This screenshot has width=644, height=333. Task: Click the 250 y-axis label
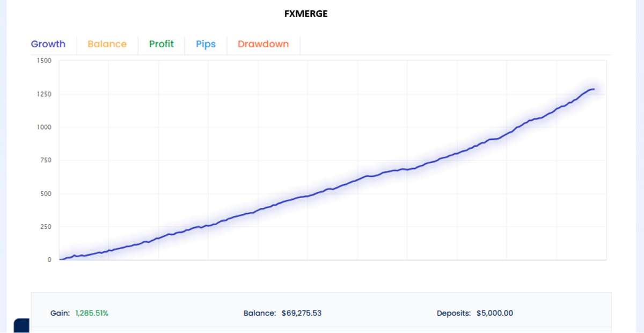pos(46,227)
